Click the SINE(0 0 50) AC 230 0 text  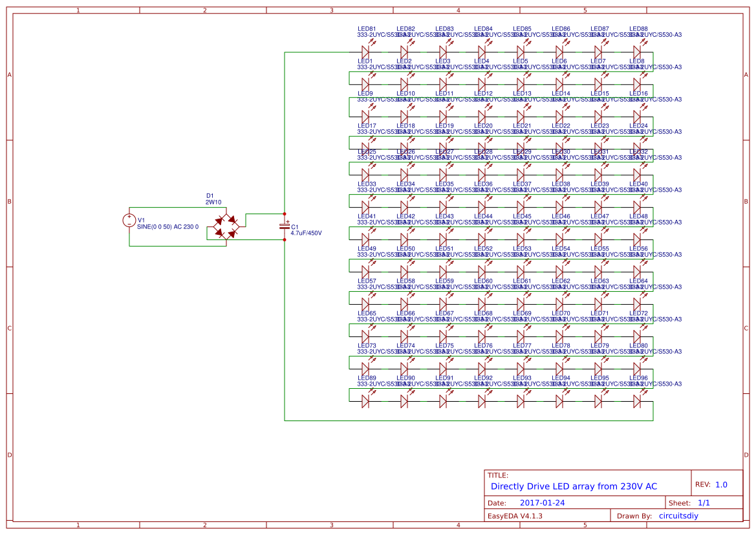167,227
